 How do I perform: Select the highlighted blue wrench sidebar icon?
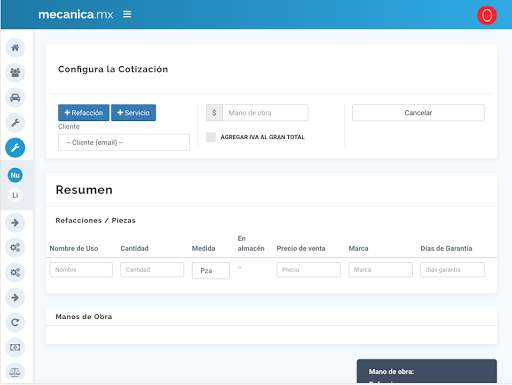[x=15, y=148]
